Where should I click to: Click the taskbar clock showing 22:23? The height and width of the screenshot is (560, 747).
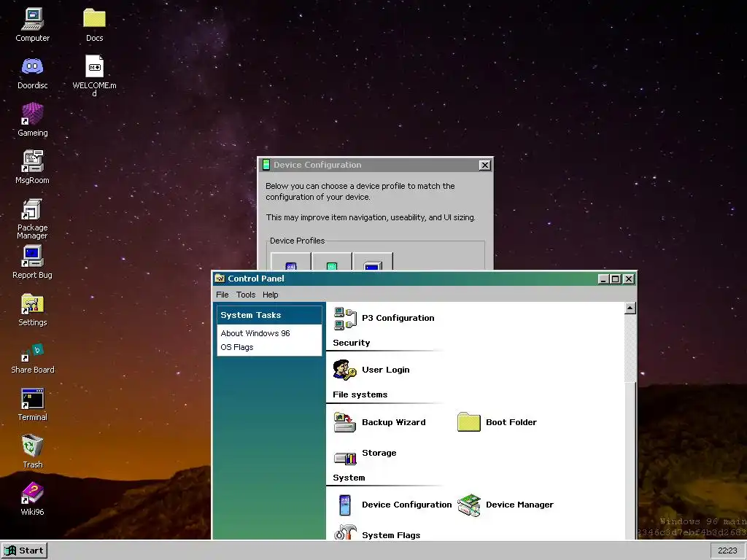727,551
